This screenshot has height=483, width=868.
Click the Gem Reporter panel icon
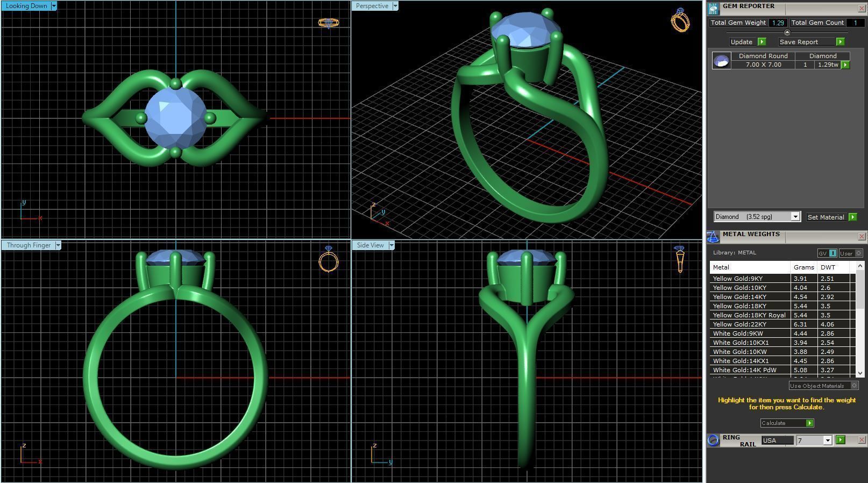(x=713, y=9)
